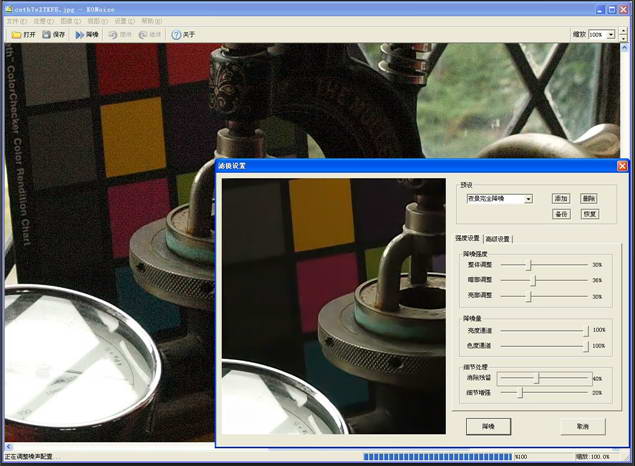Click the 36% value beside 暗部调整
The height and width of the screenshot is (466, 635).
pyautogui.click(x=597, y=280)
